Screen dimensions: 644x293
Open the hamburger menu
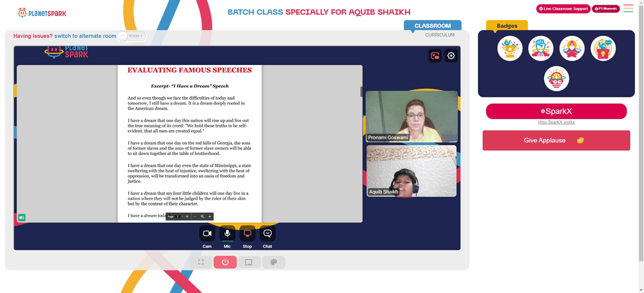tap(629, 8)
